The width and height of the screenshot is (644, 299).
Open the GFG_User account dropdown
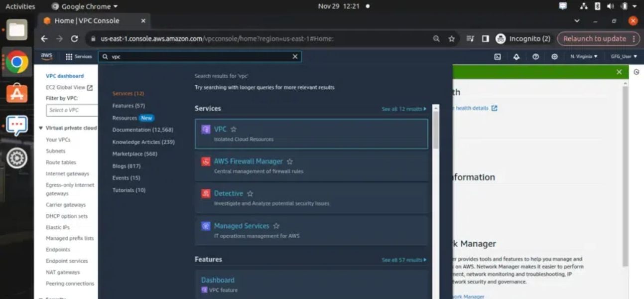[624, 57]
